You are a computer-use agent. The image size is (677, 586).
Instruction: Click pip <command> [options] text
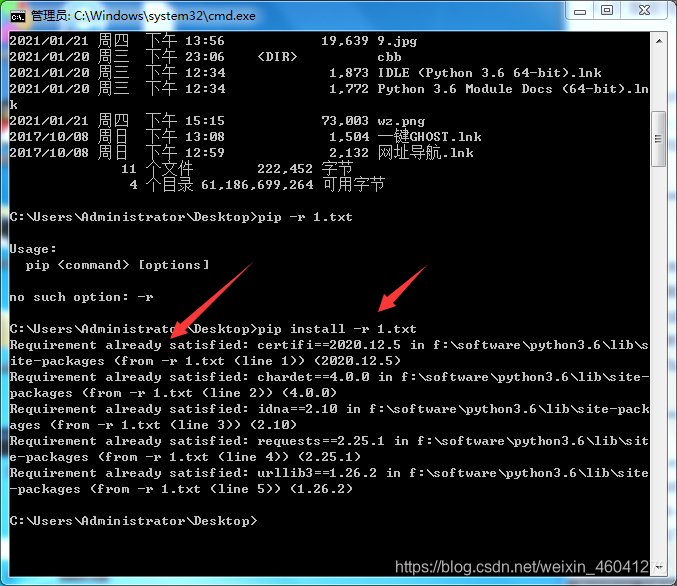(x=117, y=265)
